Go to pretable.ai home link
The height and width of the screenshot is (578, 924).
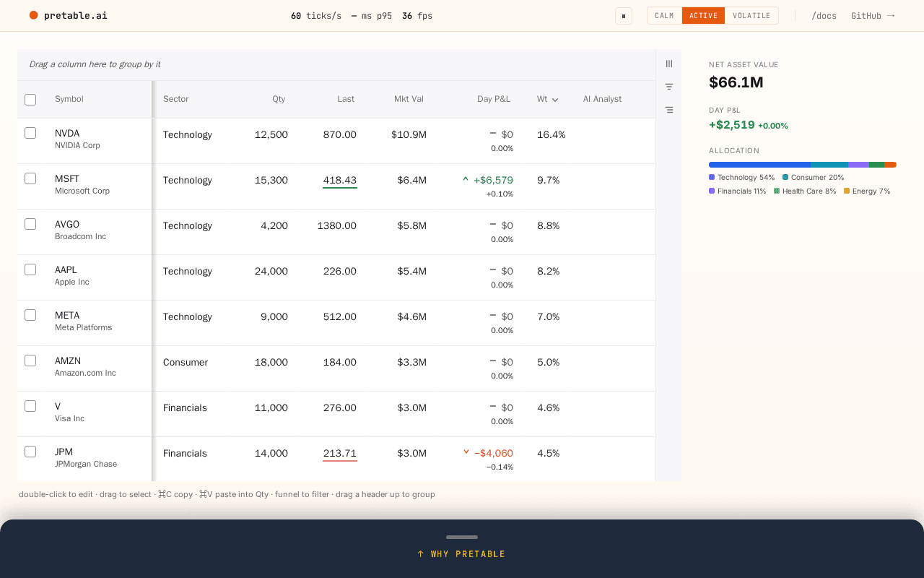(x=69, y=15)
